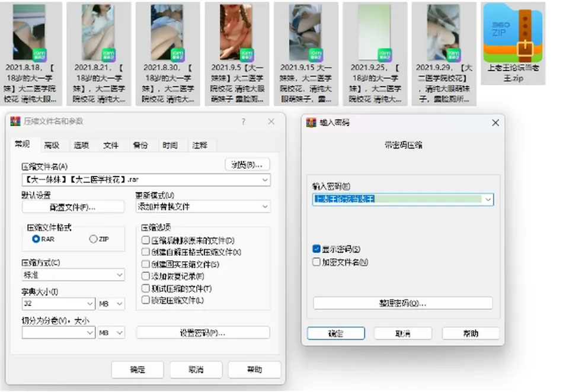Viewport: 569px width, 392px height.
Task: Click the WinRAR icon in the 压缩文件名和参数 title bar
Action: 15,121
